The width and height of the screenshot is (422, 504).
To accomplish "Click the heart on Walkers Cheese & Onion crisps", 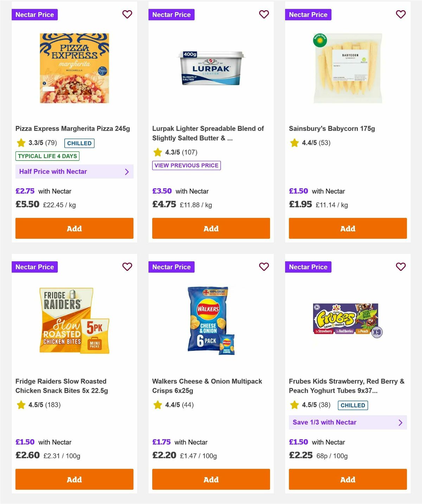I will 264,267.
